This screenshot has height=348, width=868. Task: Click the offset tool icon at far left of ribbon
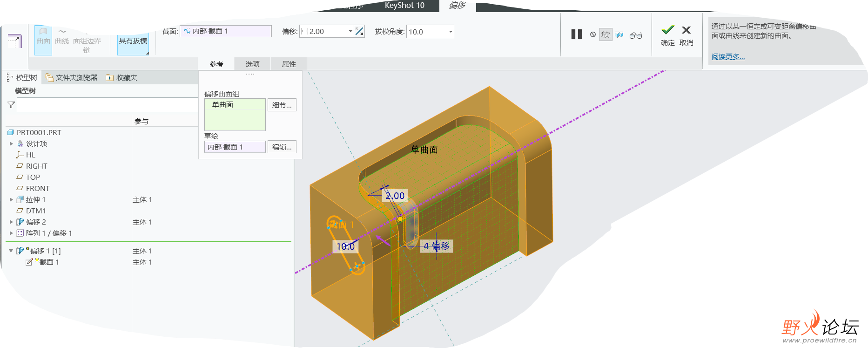(x=15, y=41)
